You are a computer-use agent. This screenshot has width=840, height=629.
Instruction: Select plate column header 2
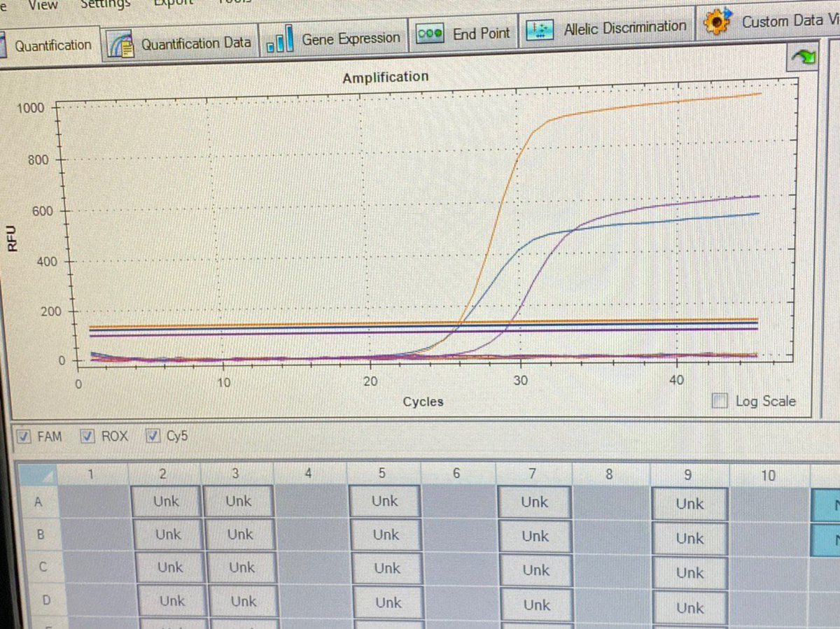point(164,474)
